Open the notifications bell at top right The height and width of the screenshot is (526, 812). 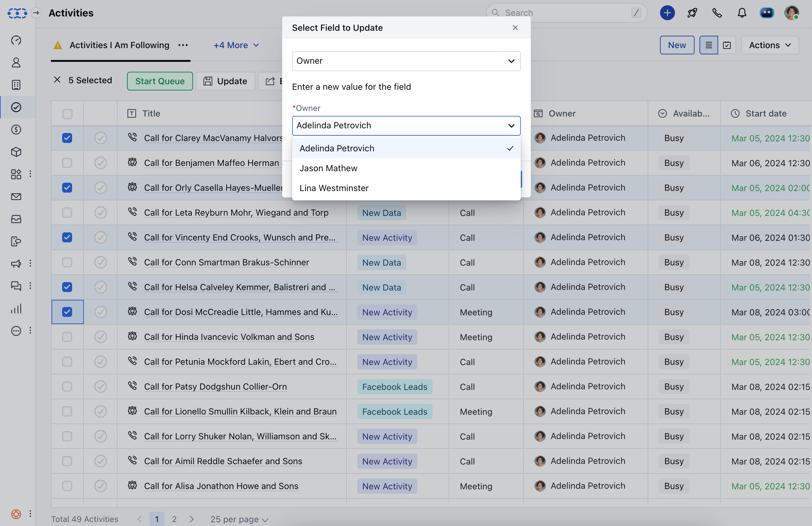coord(742,13)
